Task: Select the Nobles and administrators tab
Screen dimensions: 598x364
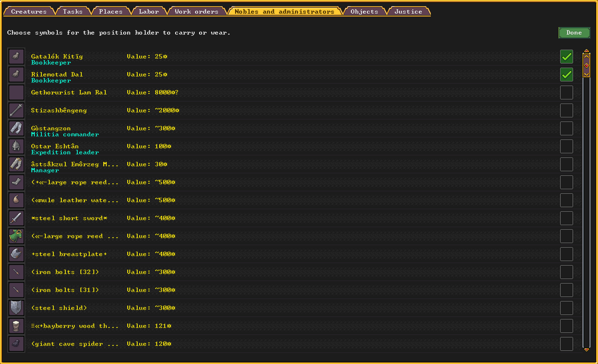Action: pyautogui.click(x=284, y=11)
